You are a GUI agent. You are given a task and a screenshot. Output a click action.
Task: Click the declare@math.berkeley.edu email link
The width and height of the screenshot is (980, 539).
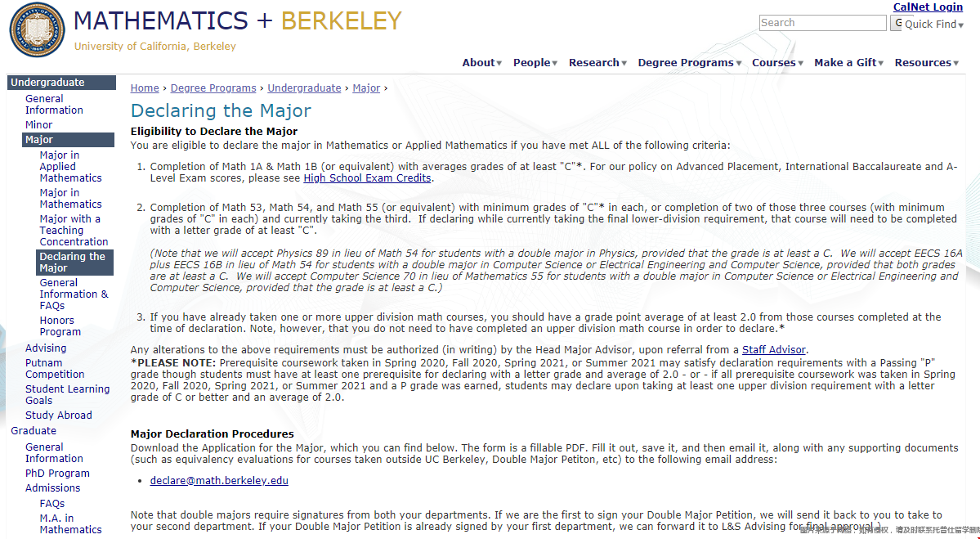point(219,481)
